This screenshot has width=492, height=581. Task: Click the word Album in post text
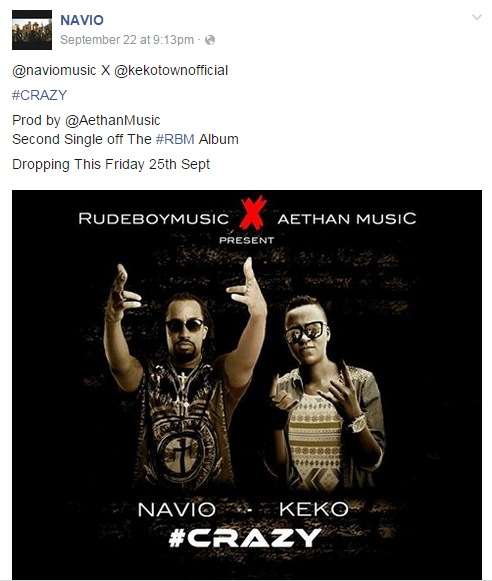pos(219,139)
